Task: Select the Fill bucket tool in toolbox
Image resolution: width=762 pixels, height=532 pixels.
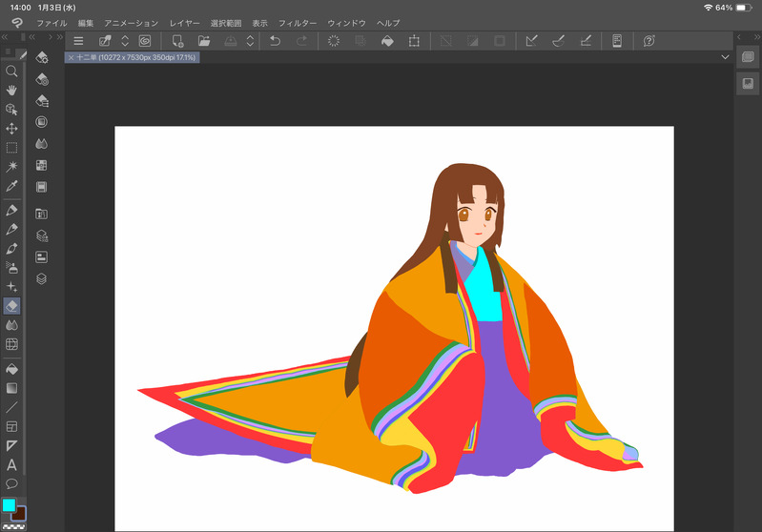Action: pyautogui.click(x=11, y=369)
